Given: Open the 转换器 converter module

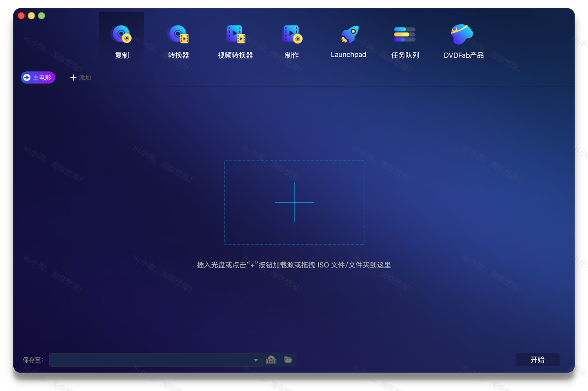Looking at the screenshot, I should (179, 35).
